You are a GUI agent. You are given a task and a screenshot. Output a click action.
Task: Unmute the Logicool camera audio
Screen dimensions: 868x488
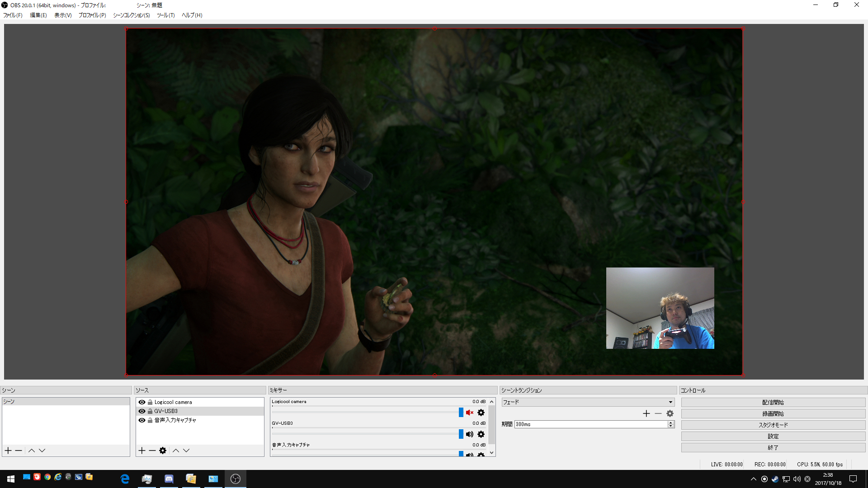coord(470,413)
